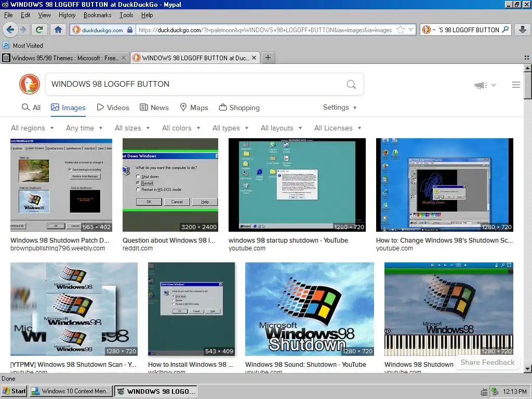This screenshot has width=532, height=399.
Task: Open the Shopping results tab
Action: point(239,108)
